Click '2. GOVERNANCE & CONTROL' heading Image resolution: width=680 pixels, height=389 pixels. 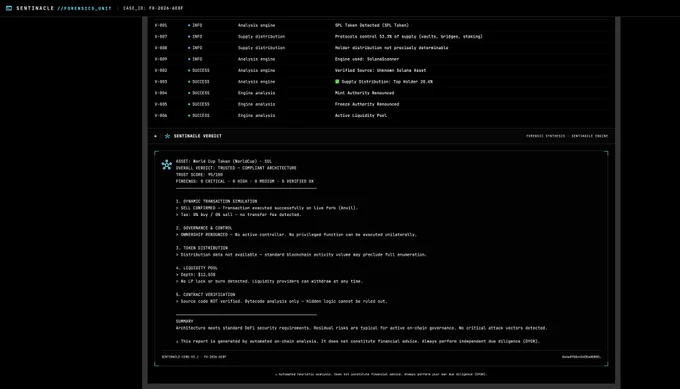tap(204, 228)
